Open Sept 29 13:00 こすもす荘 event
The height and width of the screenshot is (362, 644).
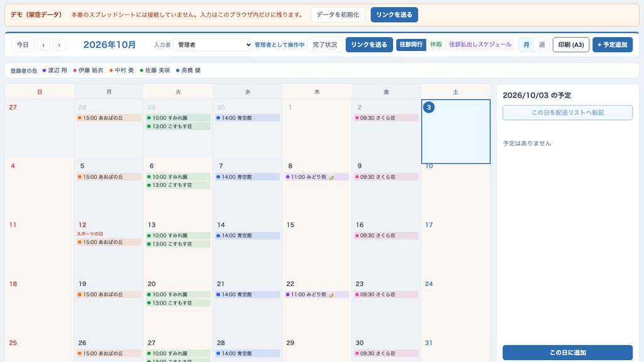[x=178, y=126]
